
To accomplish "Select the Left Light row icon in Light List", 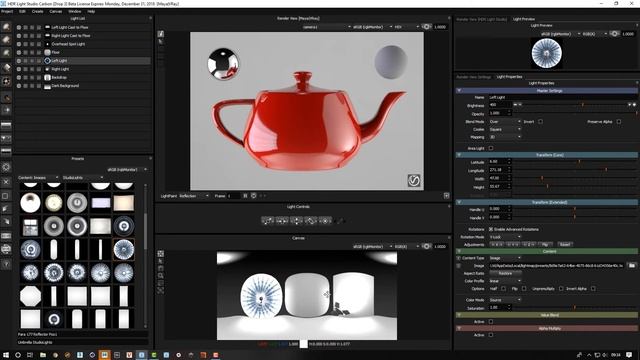I will point(47,60).
